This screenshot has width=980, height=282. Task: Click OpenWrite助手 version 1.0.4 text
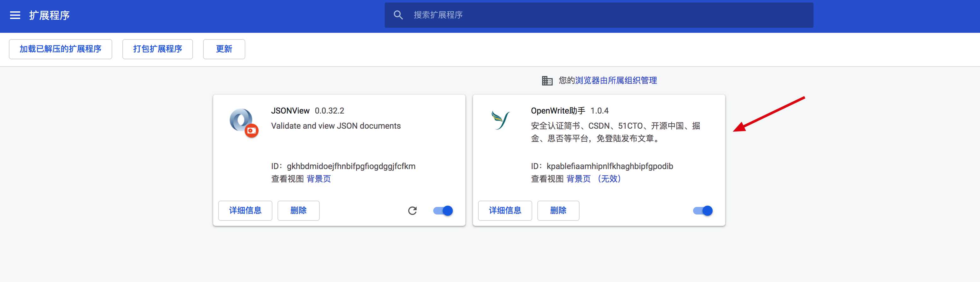[x=599, y=111]
